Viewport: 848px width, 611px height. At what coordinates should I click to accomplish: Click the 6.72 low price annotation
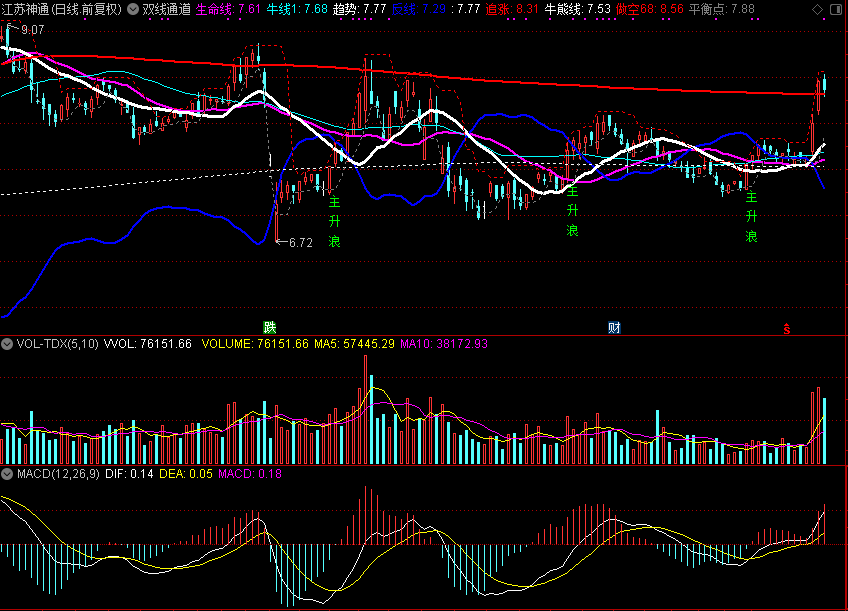click(300, 242)
